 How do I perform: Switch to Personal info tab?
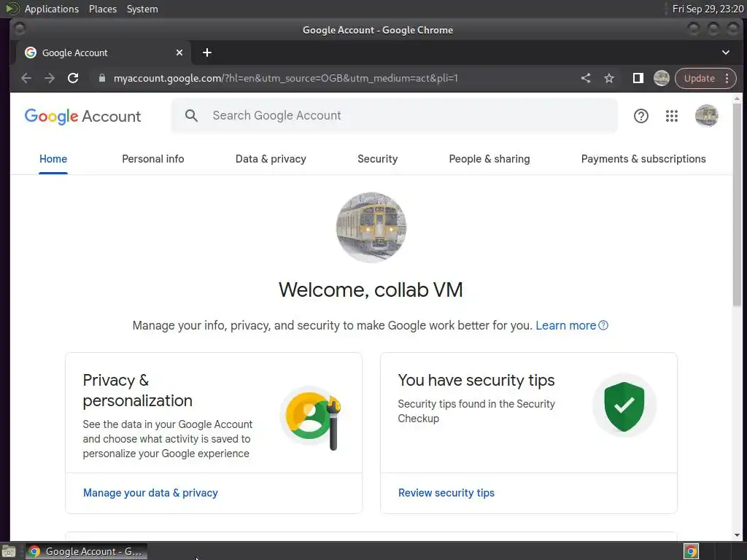pyautogui.click(x=153, y=159)
